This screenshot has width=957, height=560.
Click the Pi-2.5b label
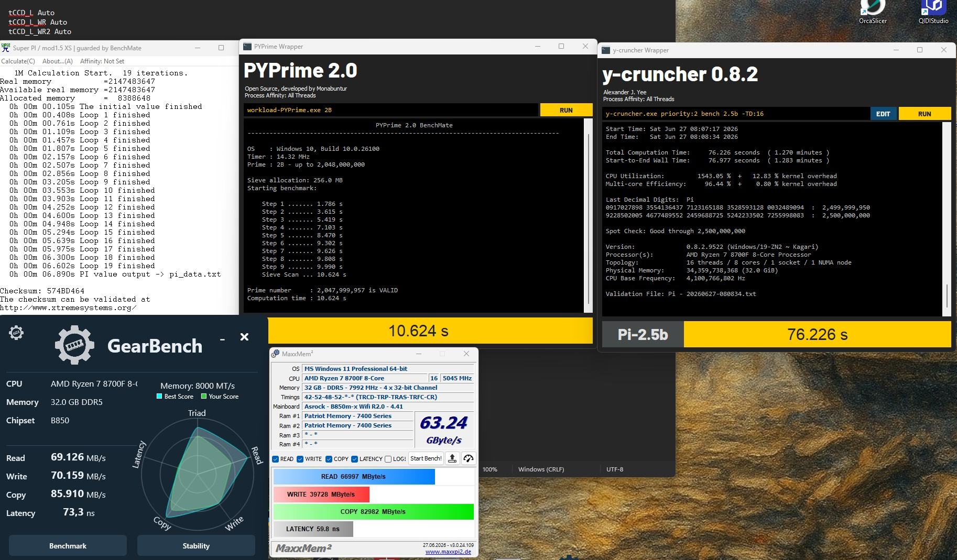coord(643,335)
